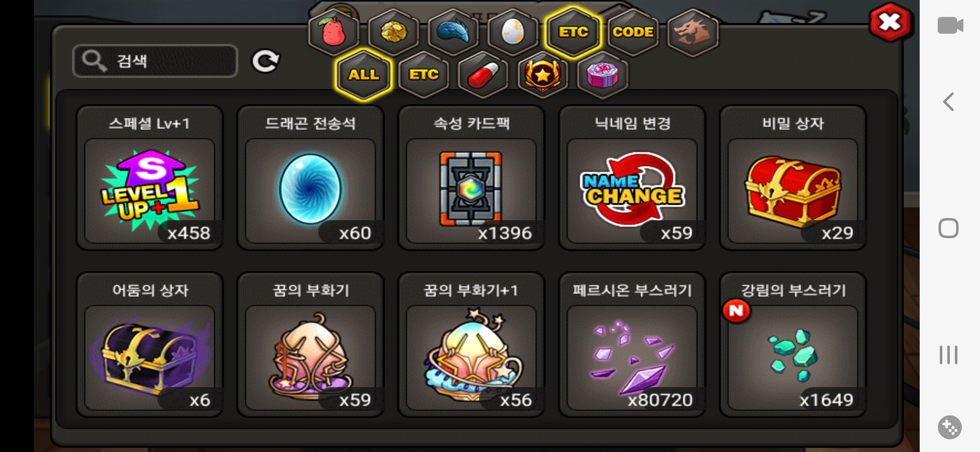Select the red fruit category tab

click(334, 32)
